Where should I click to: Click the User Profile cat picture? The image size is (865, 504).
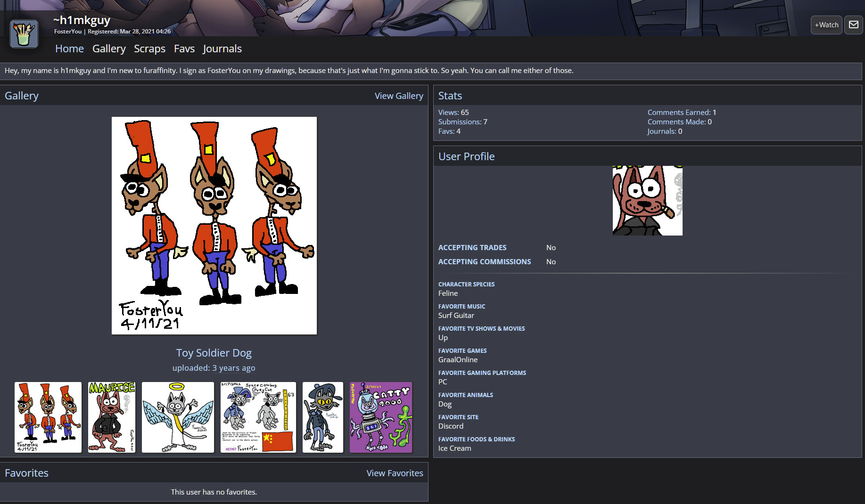(x=647, y=201)
